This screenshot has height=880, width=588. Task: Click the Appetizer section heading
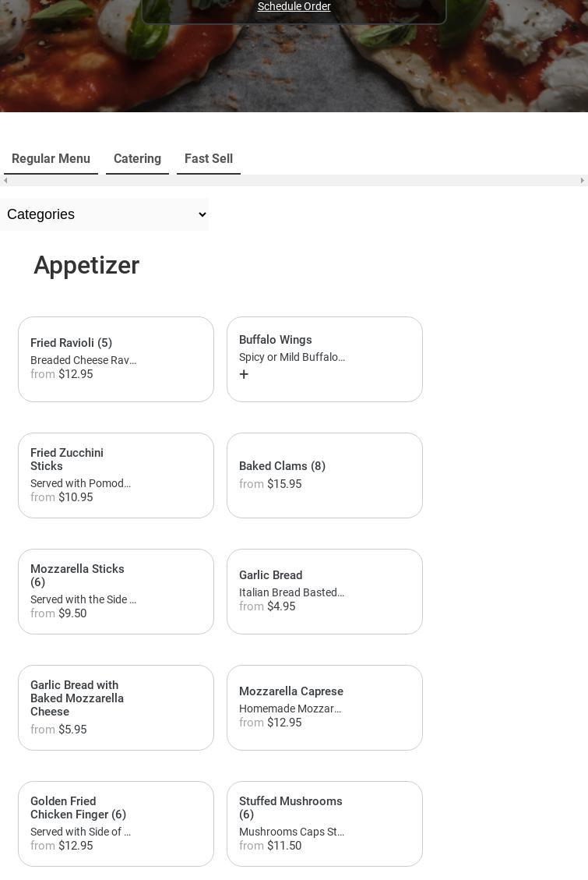coord(86,266)
